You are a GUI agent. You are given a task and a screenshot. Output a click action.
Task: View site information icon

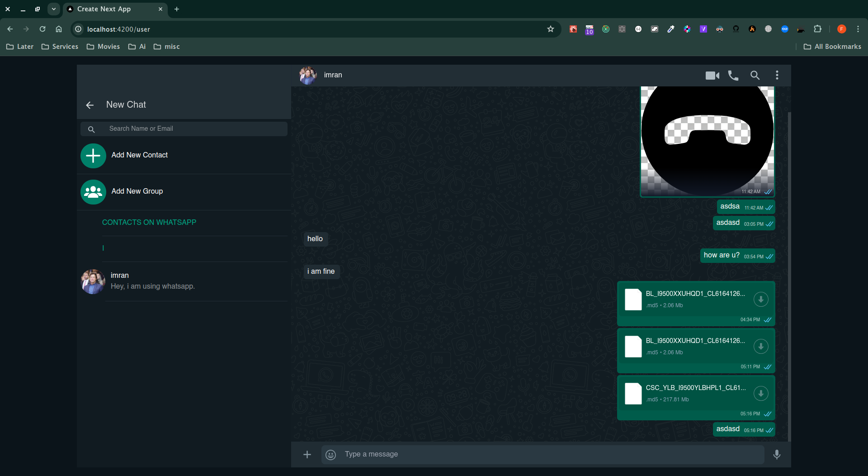pos(78,29)
